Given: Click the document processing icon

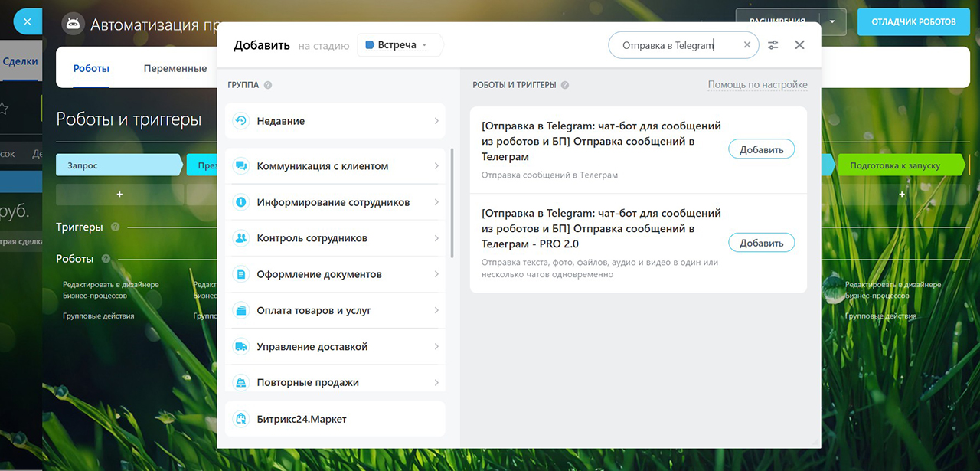Looking at the screenshot, I should [x=241, y=274].
